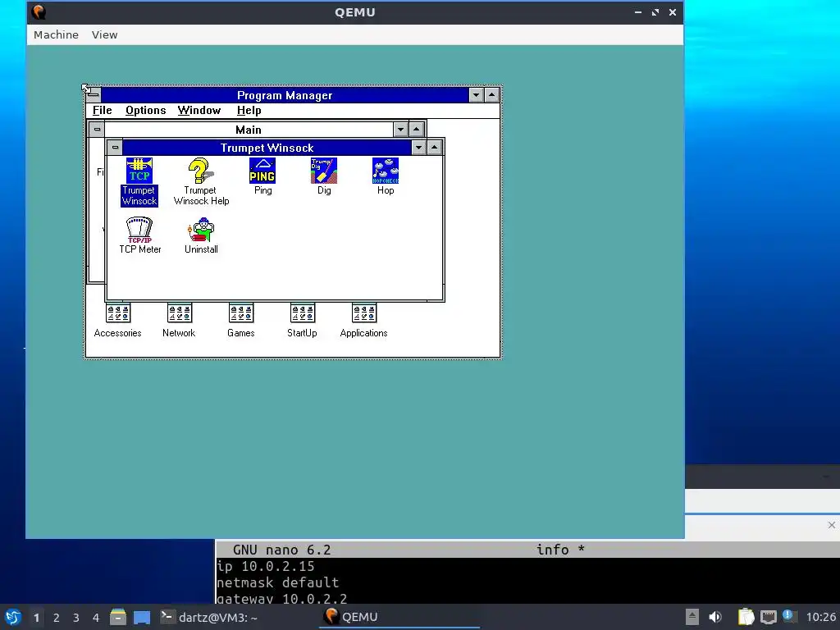
Task: Click the Program Manager title bar
Action: [x=285, y=95]
